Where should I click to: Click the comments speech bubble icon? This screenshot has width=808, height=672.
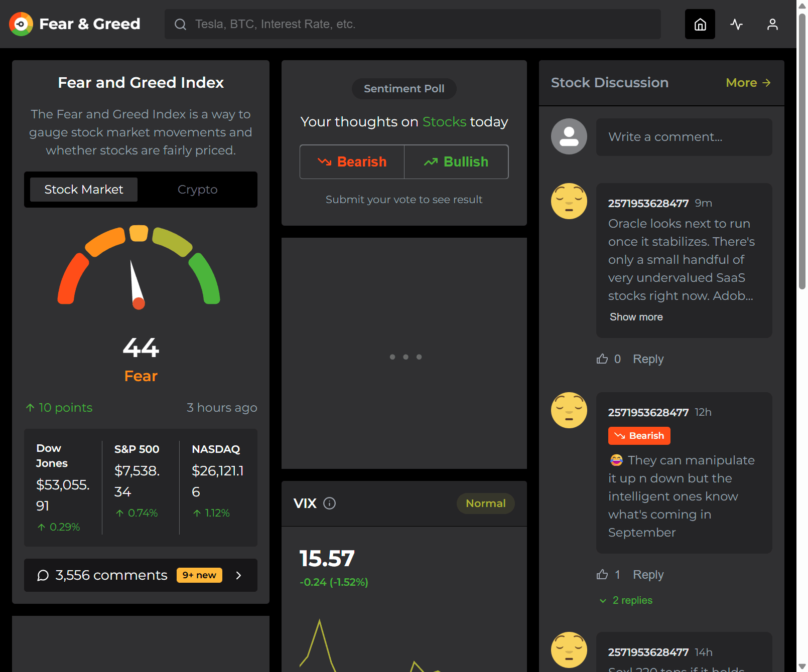(43, 575)
